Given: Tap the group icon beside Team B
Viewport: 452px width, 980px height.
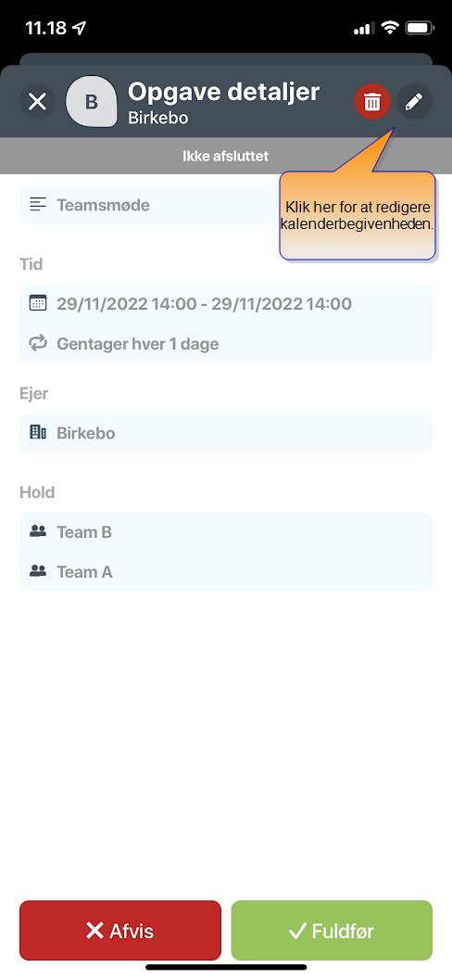Looking at the screenshot, I should pos(38,531).
